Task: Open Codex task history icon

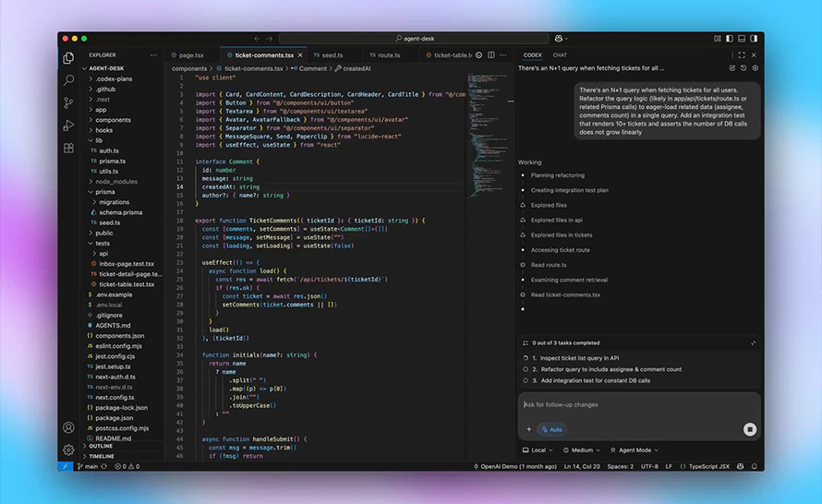Action: (x=743, y=68)
